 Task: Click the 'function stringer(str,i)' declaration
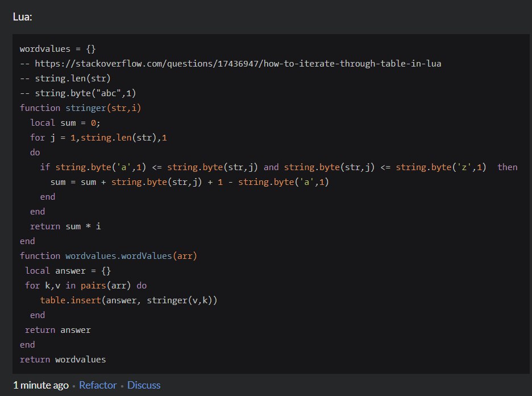[80, 108]
